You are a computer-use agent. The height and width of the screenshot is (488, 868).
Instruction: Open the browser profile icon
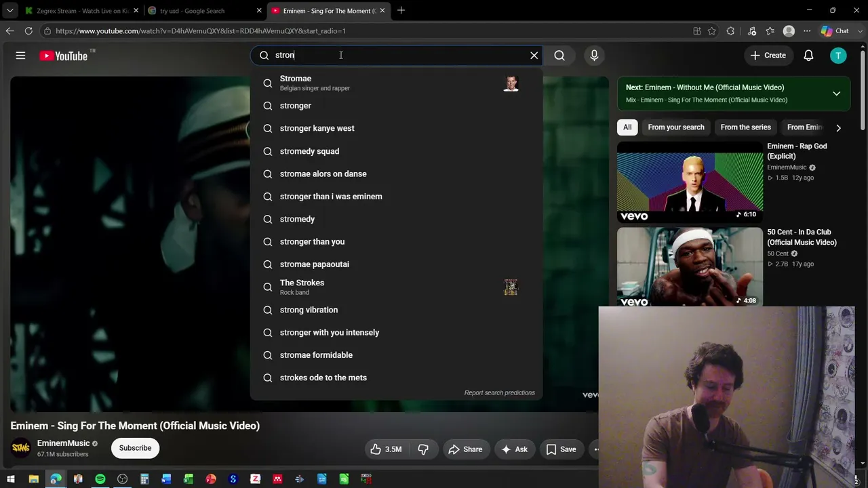click(789, 31)
